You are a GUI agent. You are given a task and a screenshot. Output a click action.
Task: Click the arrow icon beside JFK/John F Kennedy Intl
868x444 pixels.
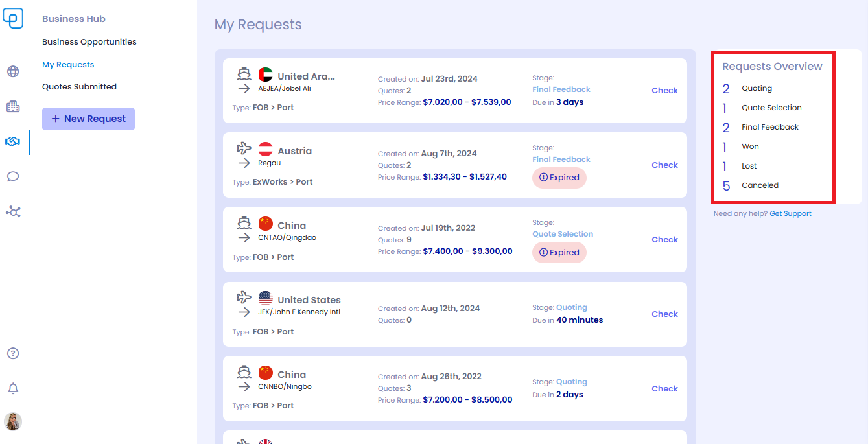(x=244, y=312)
